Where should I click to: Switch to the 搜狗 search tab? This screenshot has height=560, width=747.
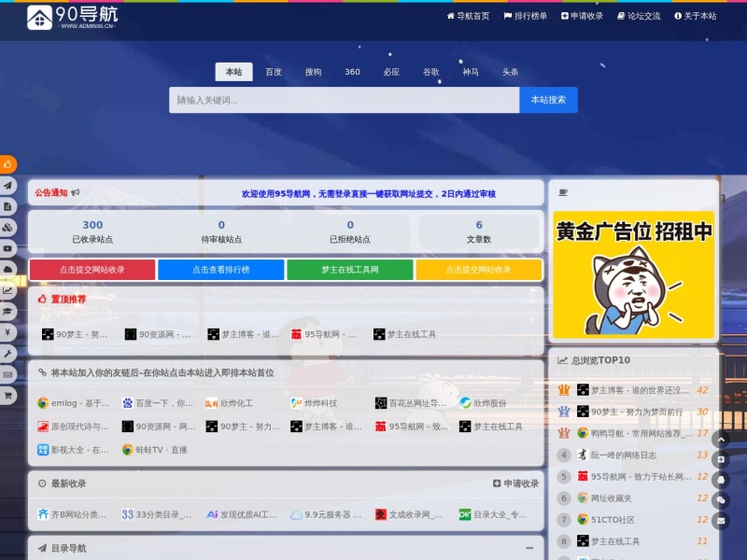(x=313, y=72)
